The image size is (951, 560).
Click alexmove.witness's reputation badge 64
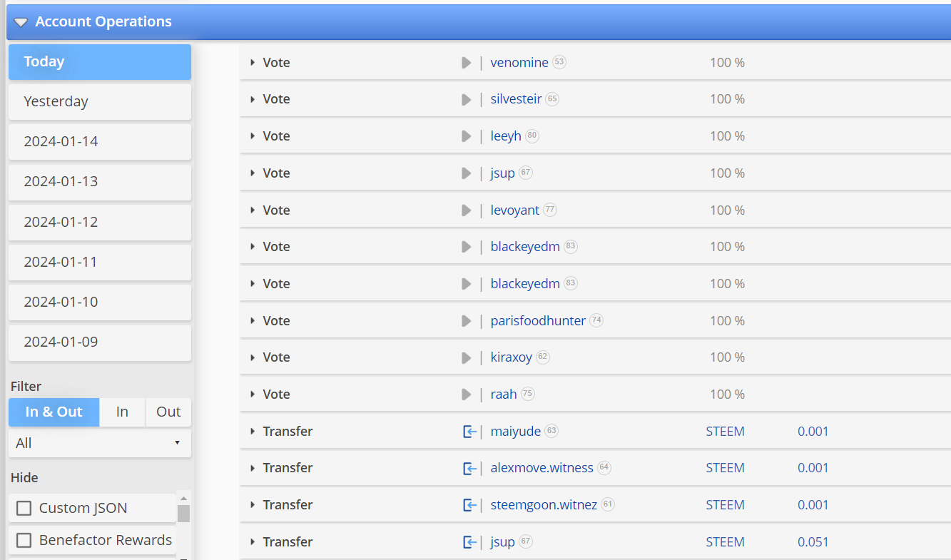click(x=604, y=467)
